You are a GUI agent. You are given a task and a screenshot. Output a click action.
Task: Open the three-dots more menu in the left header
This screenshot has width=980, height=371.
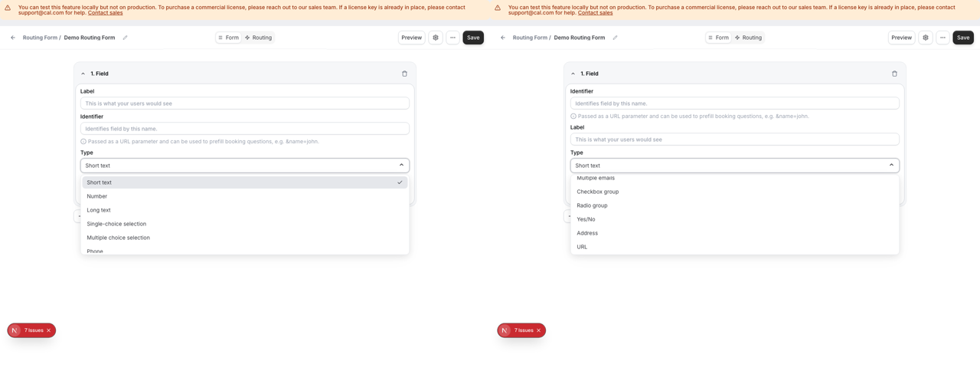pyautogui.click(x=452, y=38)
